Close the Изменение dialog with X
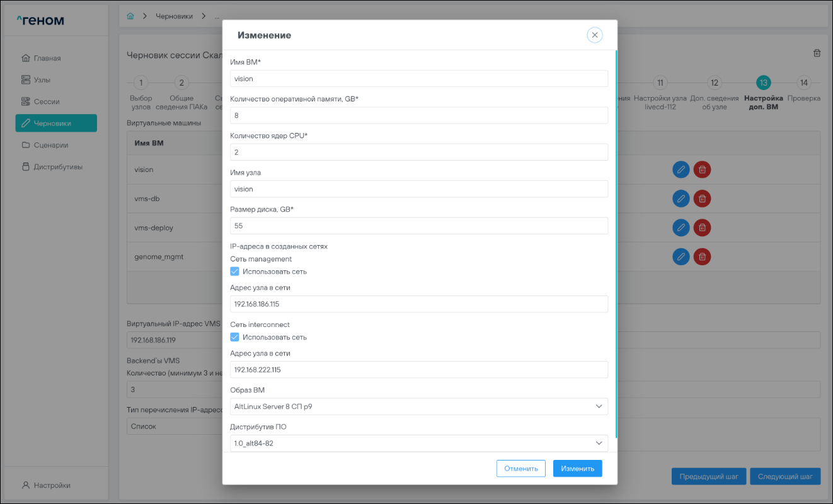The height and width of the screenshot is (504, 833). 594,35
